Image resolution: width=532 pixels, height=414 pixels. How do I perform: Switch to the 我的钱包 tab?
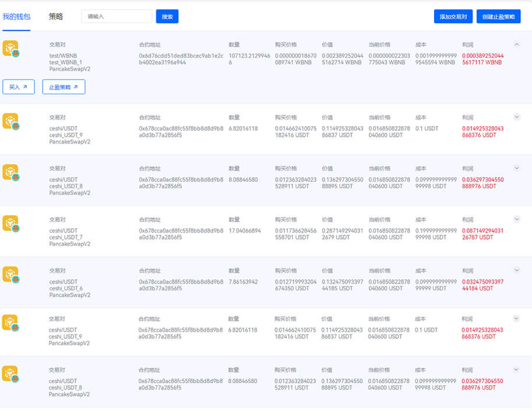(x=16, y=16)
